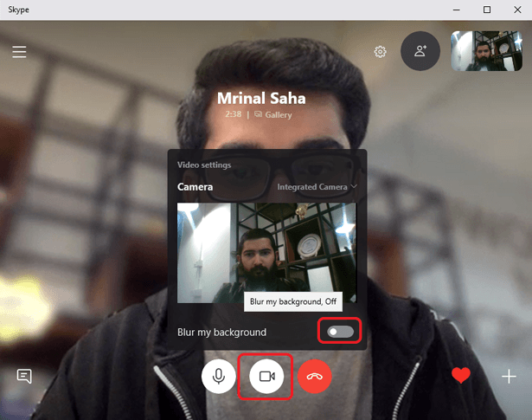The height and width of the screenshot is (420, 532).
Task: Switch the Gallery view
Action: [273, 115]
